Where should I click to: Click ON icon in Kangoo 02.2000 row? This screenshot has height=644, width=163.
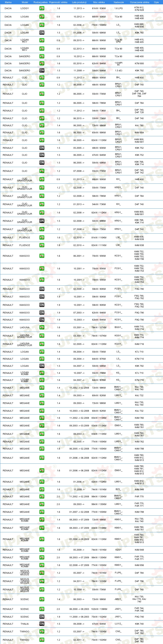[42, 289]
